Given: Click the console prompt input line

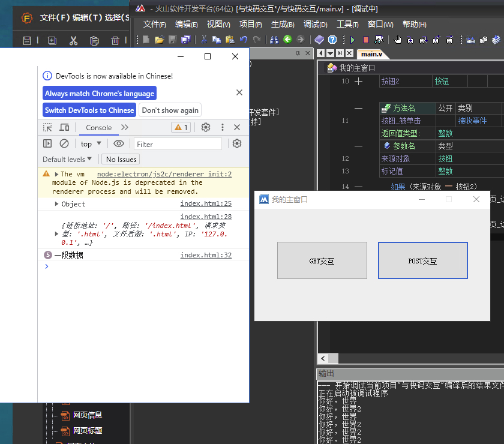Looking at the screenshot, I should [x=143, y=266].
